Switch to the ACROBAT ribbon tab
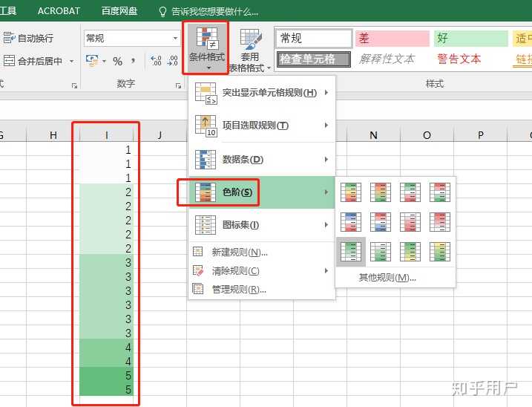Viewport: 532px width, 407px height. pyautogui.click(x=59, y=11)
